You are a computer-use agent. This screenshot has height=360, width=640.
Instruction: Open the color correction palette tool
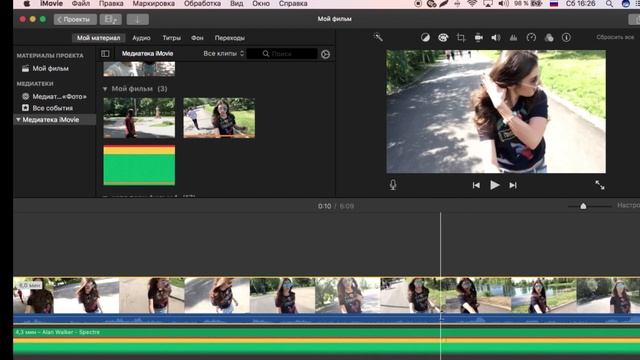pos(443,38)
